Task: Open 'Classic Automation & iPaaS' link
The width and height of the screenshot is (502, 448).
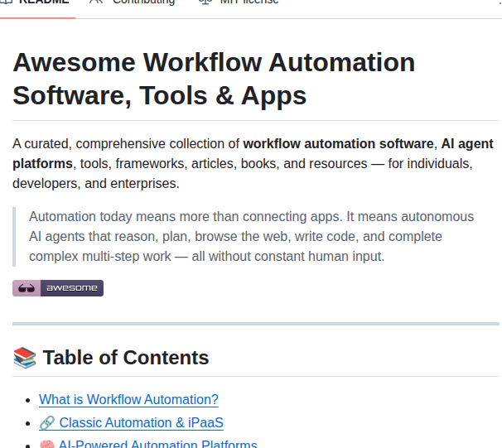Action: pos(131,422)
